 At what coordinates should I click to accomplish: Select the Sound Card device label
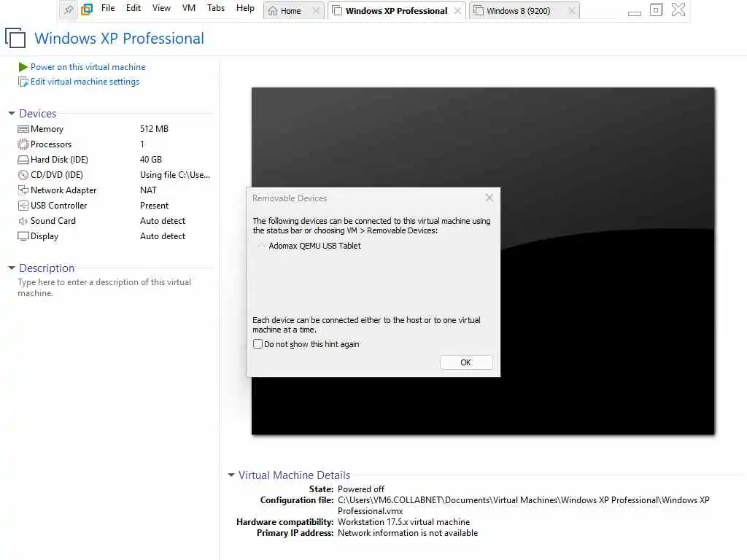(x=53, y=221)
